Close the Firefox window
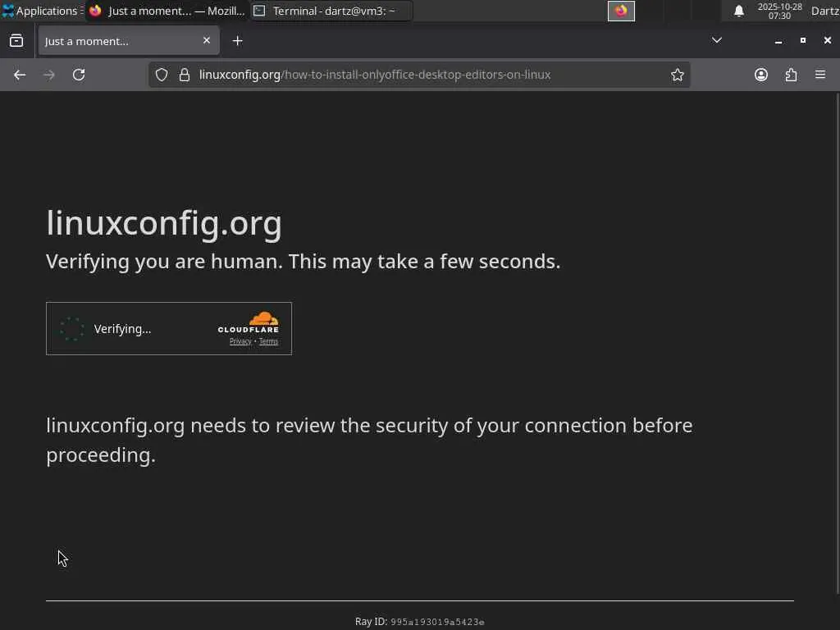Viewport: 840px width, 630px height. tap(827, 41)
